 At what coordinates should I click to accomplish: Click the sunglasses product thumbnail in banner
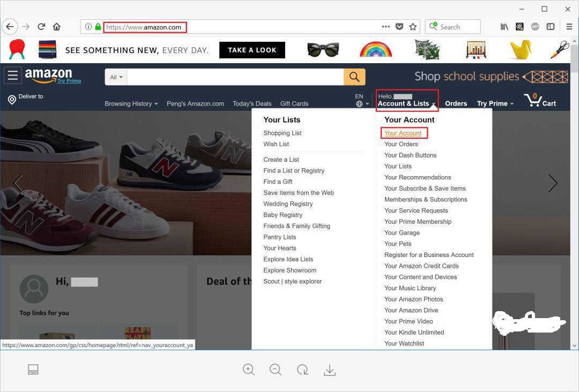pos(323,49)
